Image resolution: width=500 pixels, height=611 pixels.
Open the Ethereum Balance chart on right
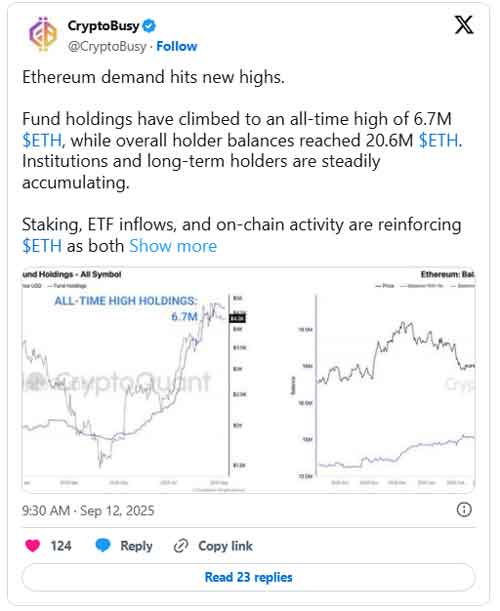click(382, 380)
